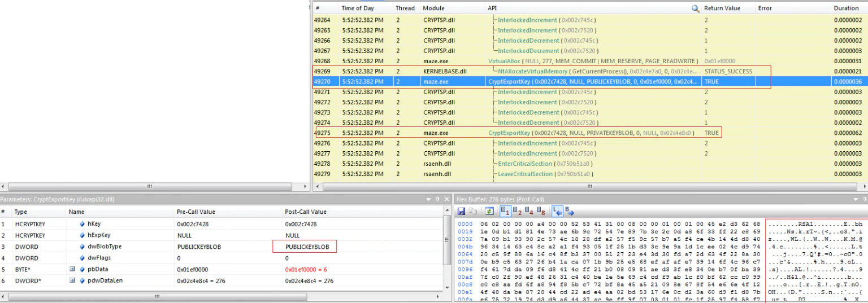Sort by Duration column header
The width and height of the screenshot is (868, 303).
coord(849,8)
